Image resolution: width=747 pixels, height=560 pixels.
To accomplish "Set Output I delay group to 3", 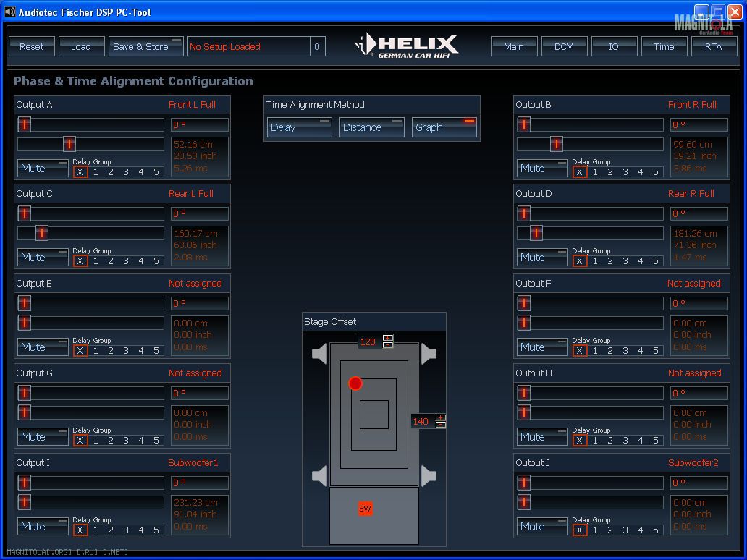I will (x=126, y=530).
